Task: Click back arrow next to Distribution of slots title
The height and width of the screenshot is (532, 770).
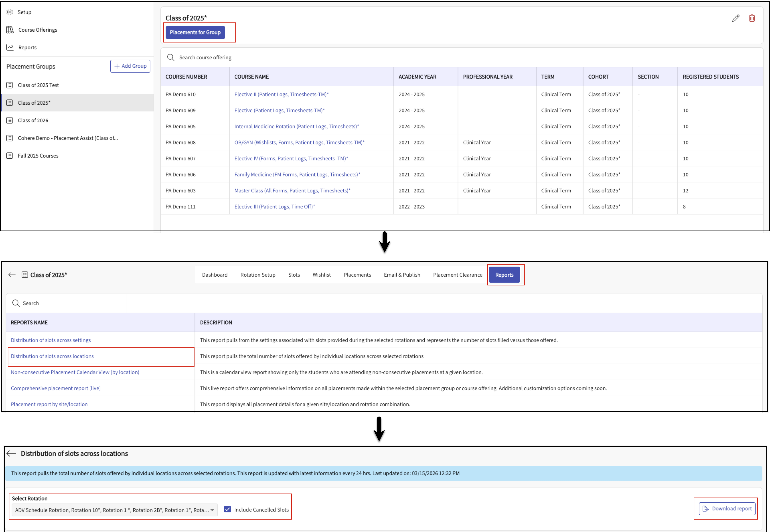Action: 11,453
